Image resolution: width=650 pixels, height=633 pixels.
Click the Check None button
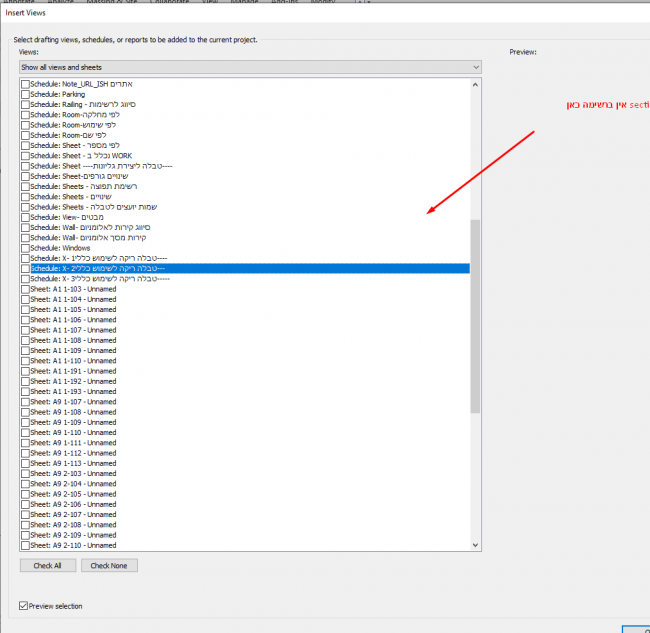[x=109, y=565]
